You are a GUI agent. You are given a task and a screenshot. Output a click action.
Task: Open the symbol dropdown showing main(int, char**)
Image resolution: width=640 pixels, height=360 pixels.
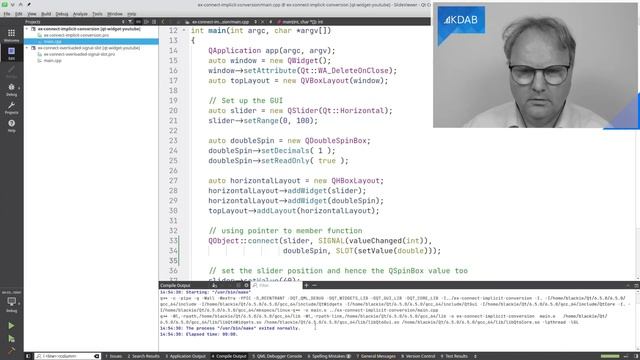pyautogui.click(x=302, y=22)
